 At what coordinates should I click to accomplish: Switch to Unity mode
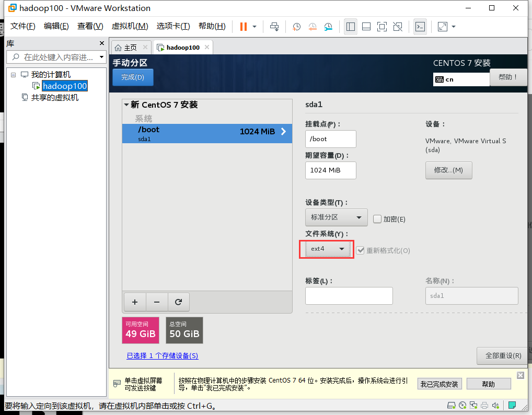[398, 27]
